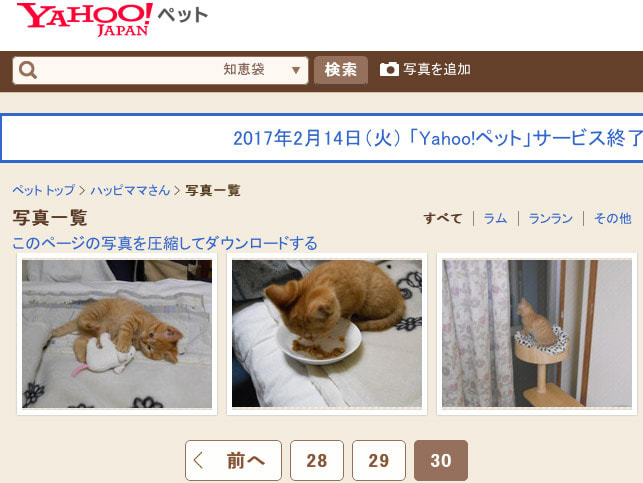The height and width of the screenshot is (483, 643).
Task: Click the camera icon for adding photos
Action: coord(389,69)
